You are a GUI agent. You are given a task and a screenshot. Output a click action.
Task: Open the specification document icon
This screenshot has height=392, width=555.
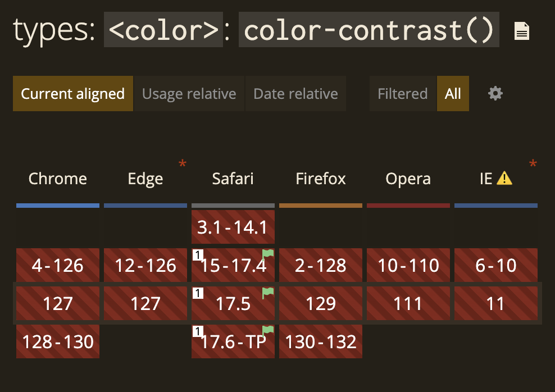click(521, 31)
